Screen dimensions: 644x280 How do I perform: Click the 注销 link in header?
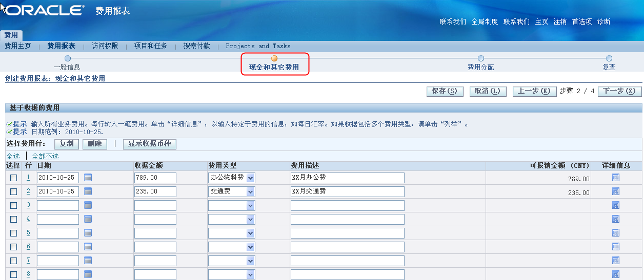560,21
